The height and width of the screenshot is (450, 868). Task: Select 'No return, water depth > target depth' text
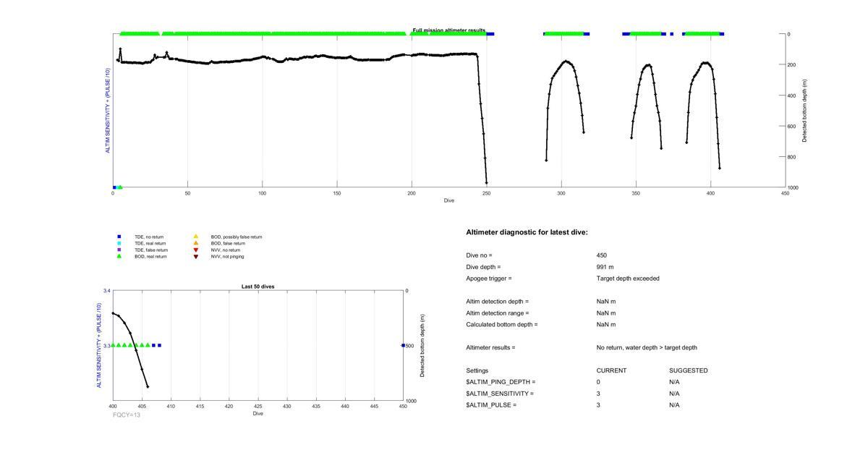point(647,347)
